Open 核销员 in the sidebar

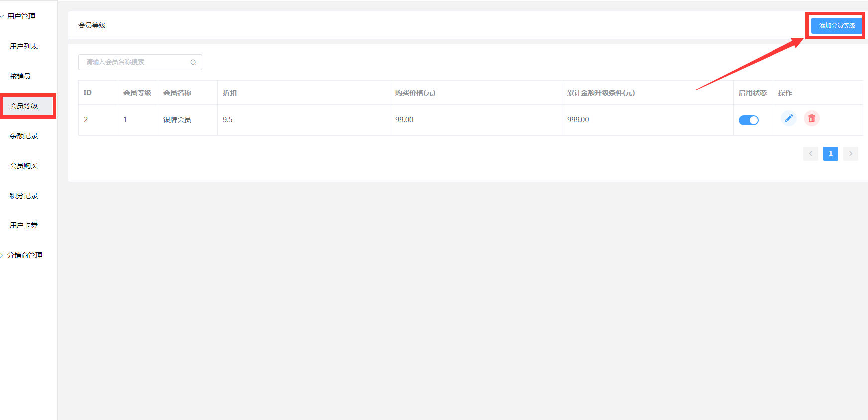click(20, 76)
